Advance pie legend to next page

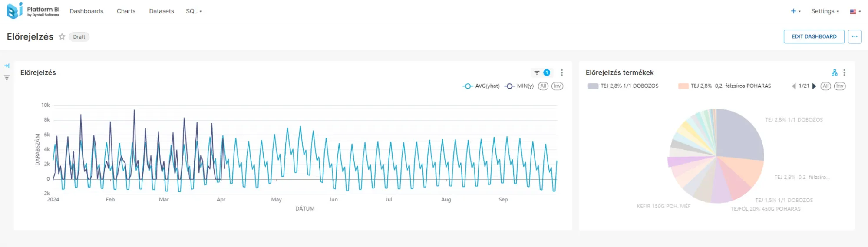(814, 86)
